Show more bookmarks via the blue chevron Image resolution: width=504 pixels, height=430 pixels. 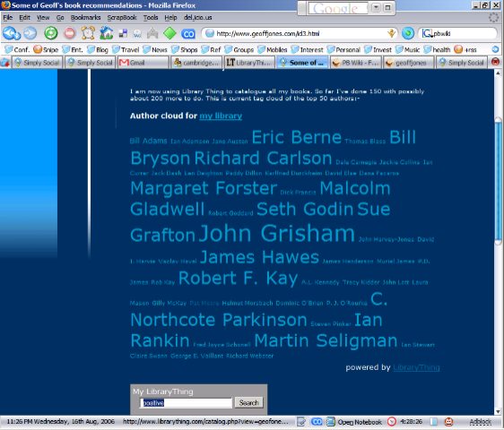[495, 49]
